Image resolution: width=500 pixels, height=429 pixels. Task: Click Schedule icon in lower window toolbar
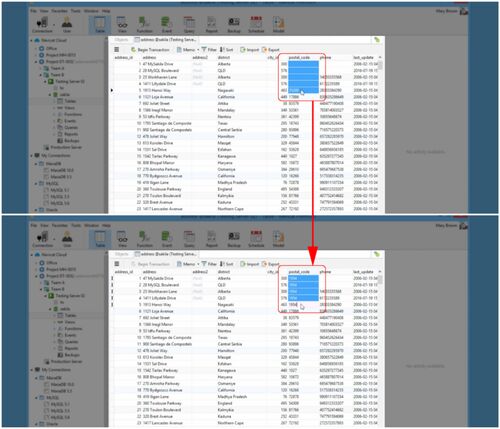point(256,239)
